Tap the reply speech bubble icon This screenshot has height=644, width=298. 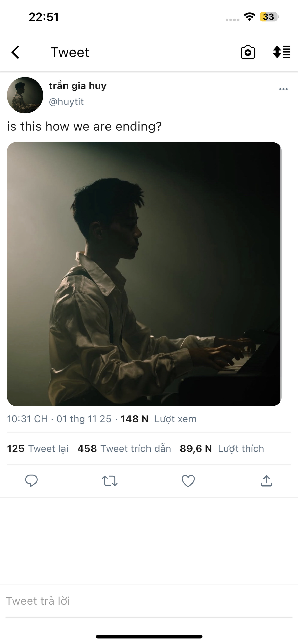[x=31, y=481]
